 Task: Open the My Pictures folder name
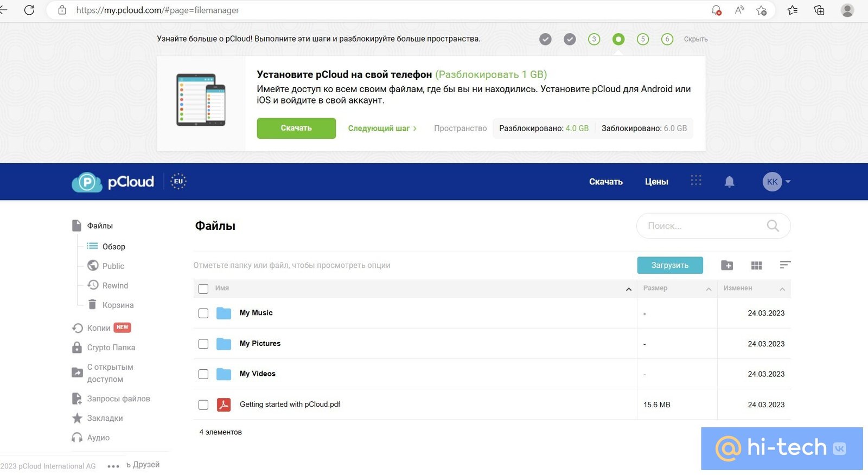pyautogui.click(x=260, y=344)
